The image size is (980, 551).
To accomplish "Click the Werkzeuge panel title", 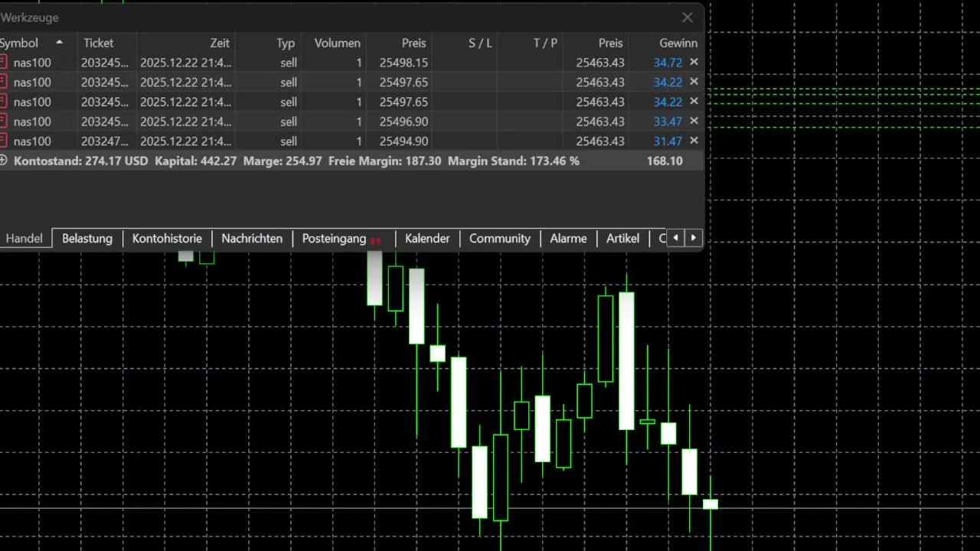I will click(29, 17).
